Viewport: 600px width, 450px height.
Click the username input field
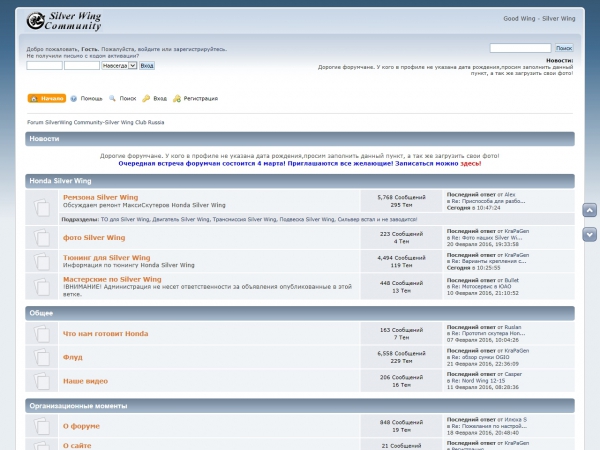pyautogui.click(x=44, y=66)
